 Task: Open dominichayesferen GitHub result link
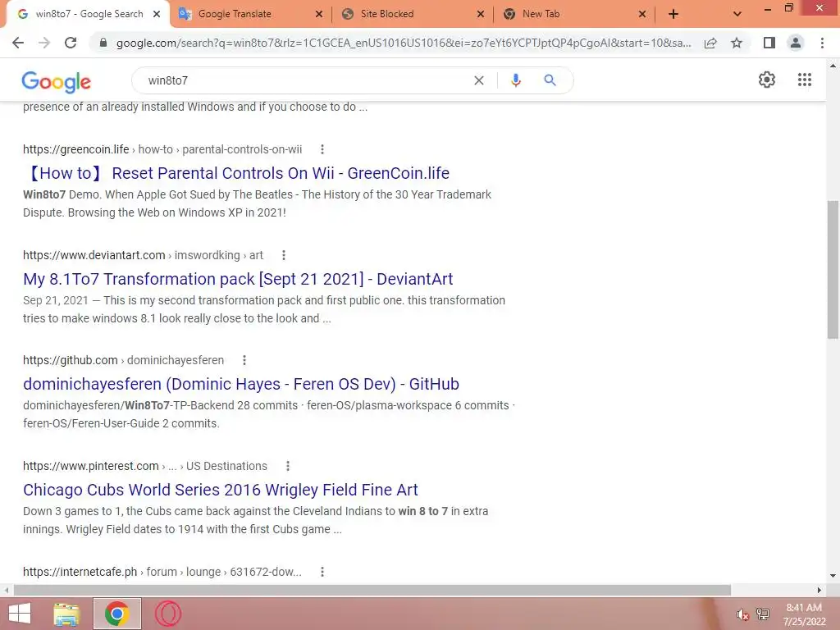click(241, 384)
